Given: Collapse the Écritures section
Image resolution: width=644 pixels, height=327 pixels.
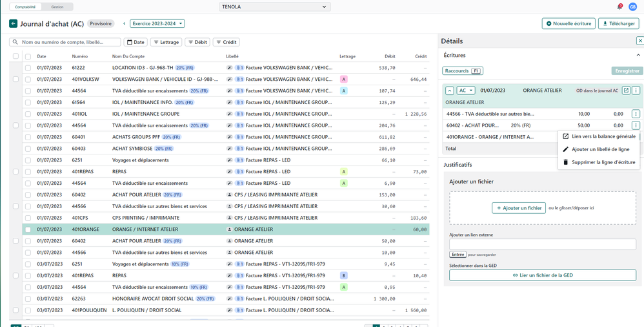Looking at the screenshot, I should tap(638, 56).
